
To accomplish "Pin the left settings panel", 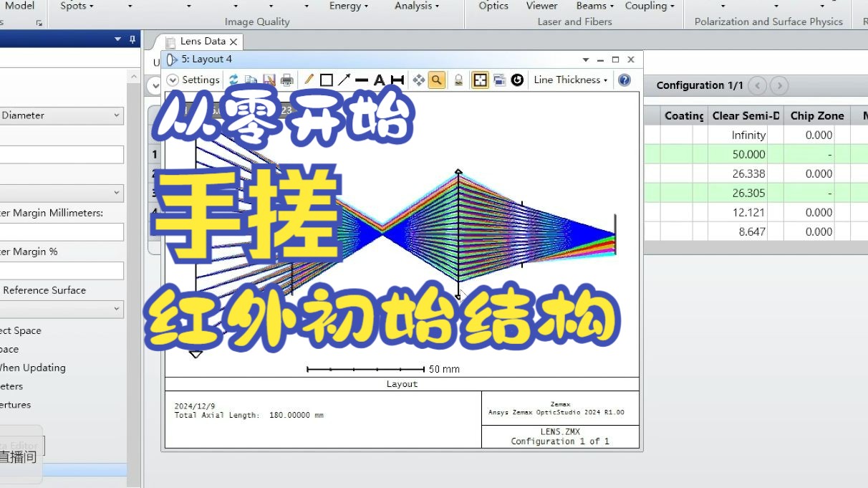I will point(132,40).
